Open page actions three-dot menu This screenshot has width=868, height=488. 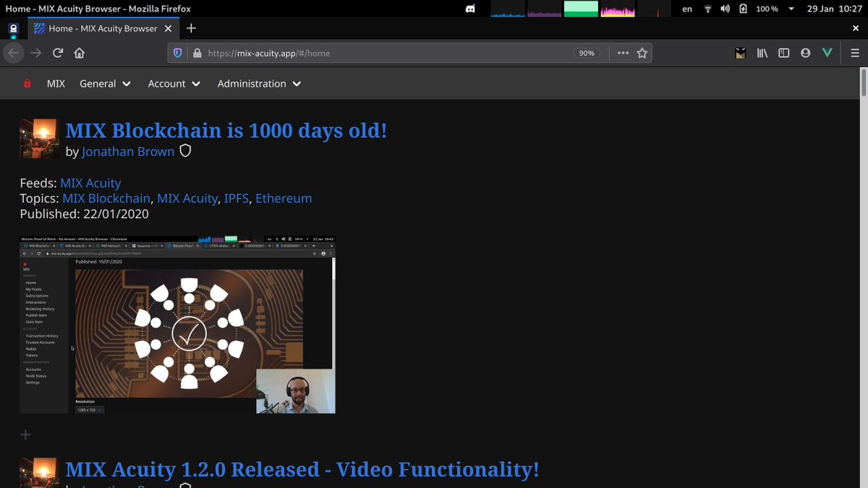click(x=623, y=53)
